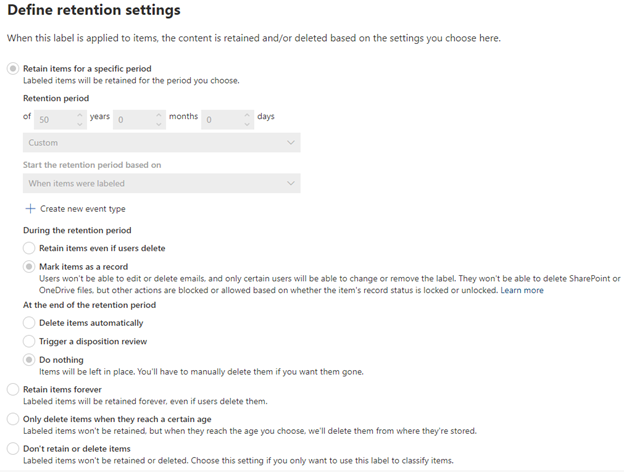Select Retain items for a specific period
624x472 pixels.
(x=13, y=68)
